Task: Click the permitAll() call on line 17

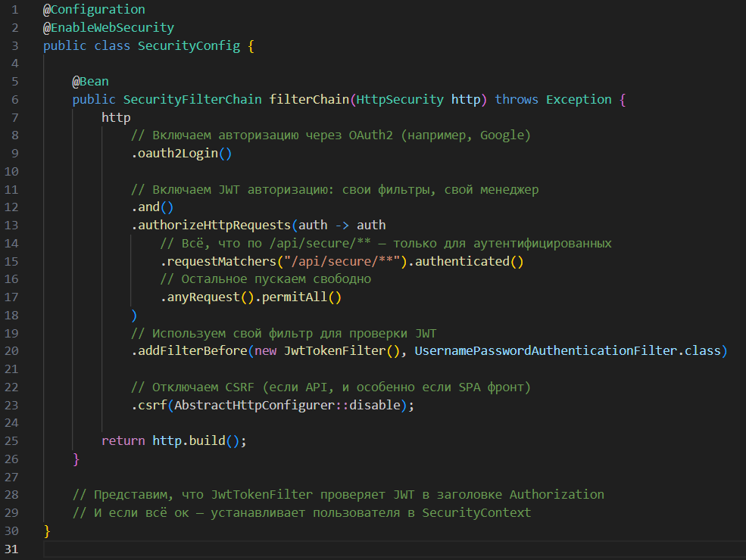Action: point(301,297)
